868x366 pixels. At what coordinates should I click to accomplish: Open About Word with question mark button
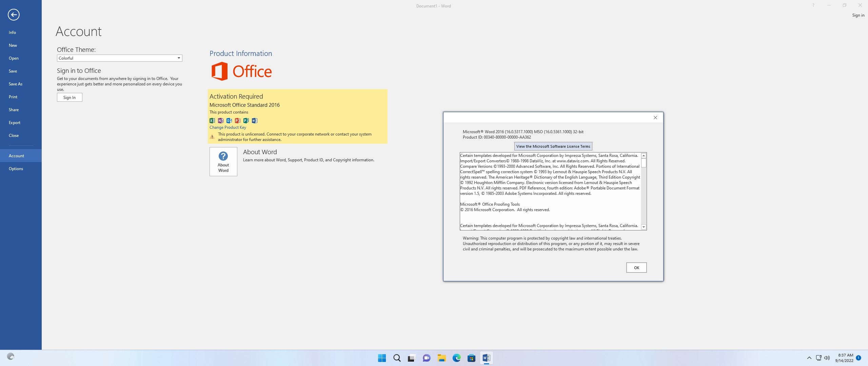(x=223, y=162)
